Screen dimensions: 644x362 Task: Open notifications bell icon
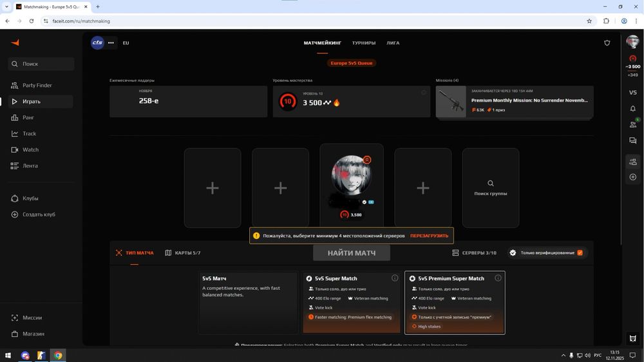(x=633, y=108)
